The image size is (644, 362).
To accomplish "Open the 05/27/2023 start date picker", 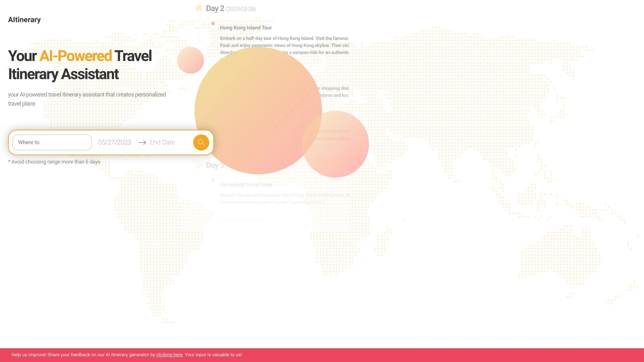I will [x=115, y=142].
